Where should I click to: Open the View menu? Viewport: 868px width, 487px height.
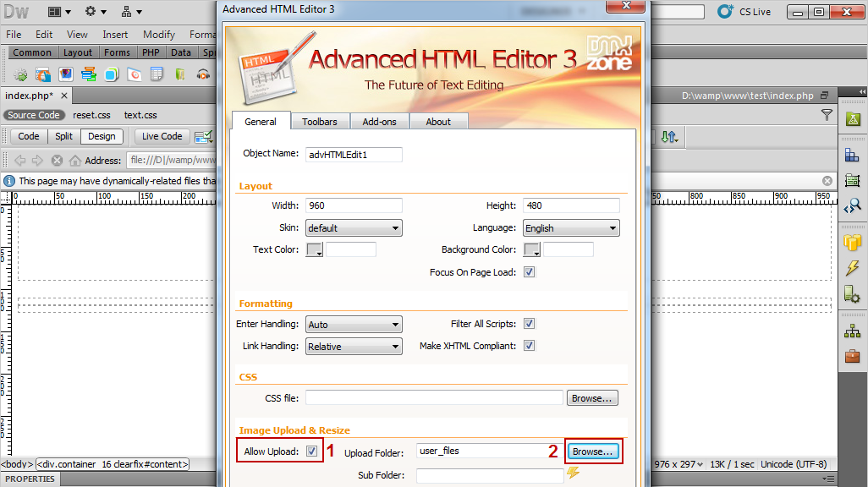(78, 35)
